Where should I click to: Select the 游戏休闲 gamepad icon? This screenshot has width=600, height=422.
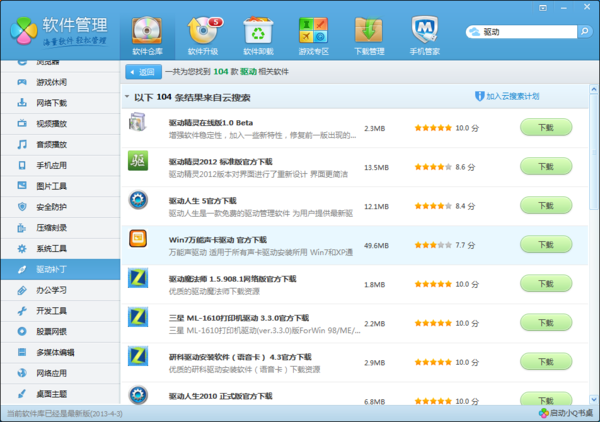pos(22,82)
